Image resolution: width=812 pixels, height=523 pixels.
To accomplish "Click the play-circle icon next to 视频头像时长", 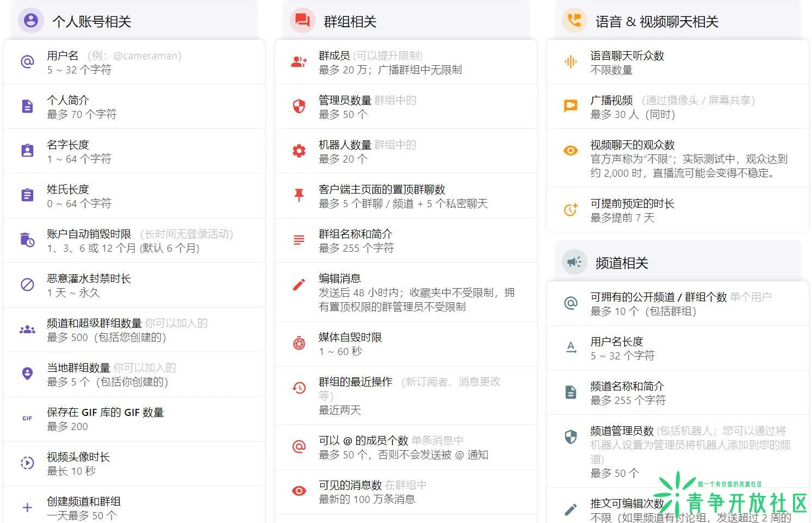I will (x=27, y=463).
